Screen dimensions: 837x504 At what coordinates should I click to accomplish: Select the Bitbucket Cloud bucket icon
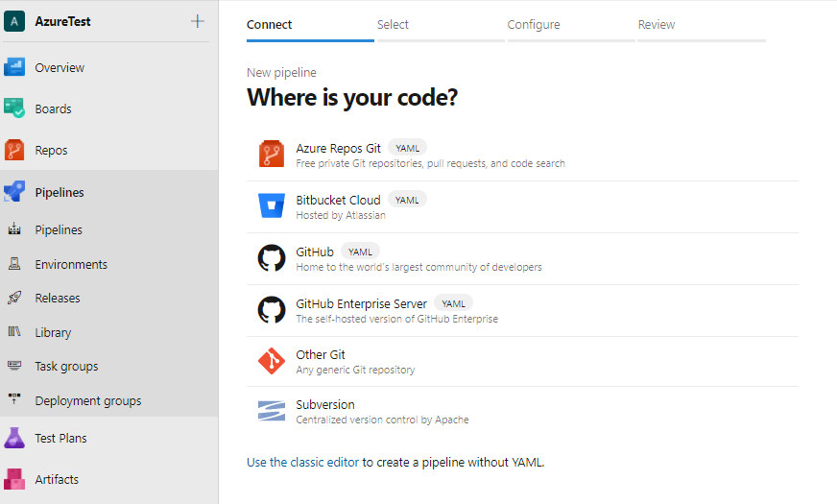(272, 206)
